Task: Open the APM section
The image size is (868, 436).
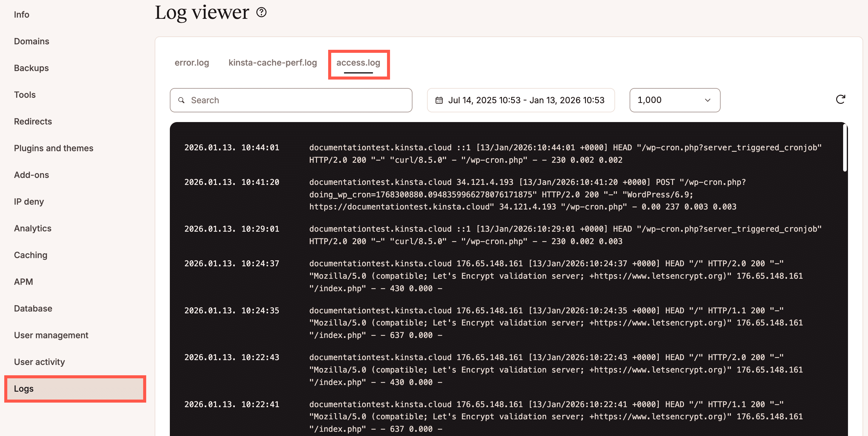Action: pyautogui.click(x=23, y=281)
